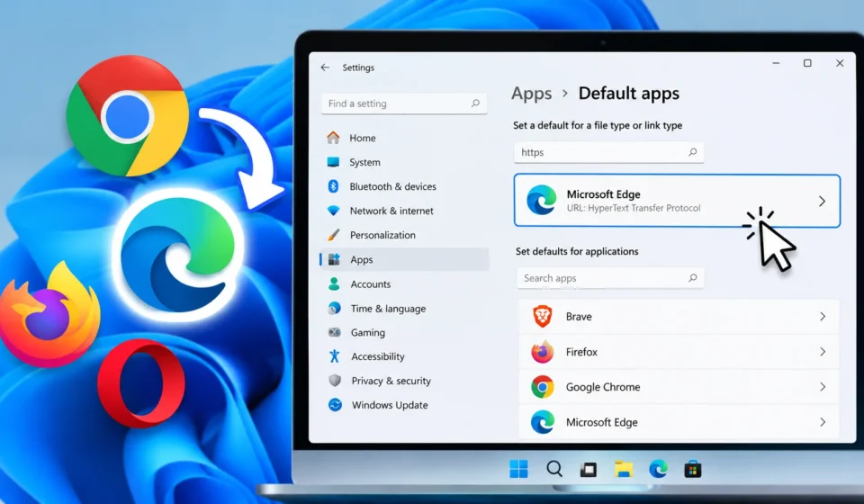
Task: Click the Accounts person icon
Action: click(x=334, y=284)
